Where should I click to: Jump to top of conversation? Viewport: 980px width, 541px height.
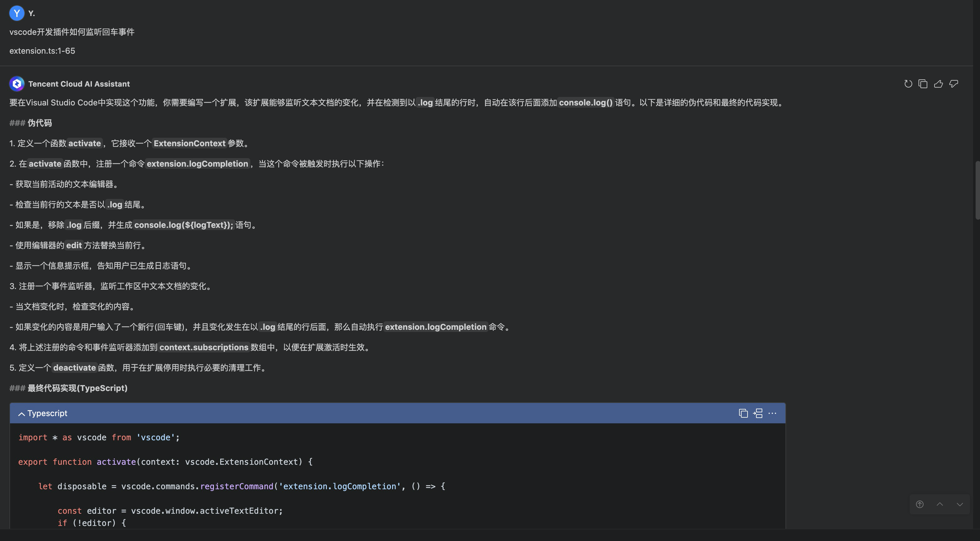coord(919,504)
